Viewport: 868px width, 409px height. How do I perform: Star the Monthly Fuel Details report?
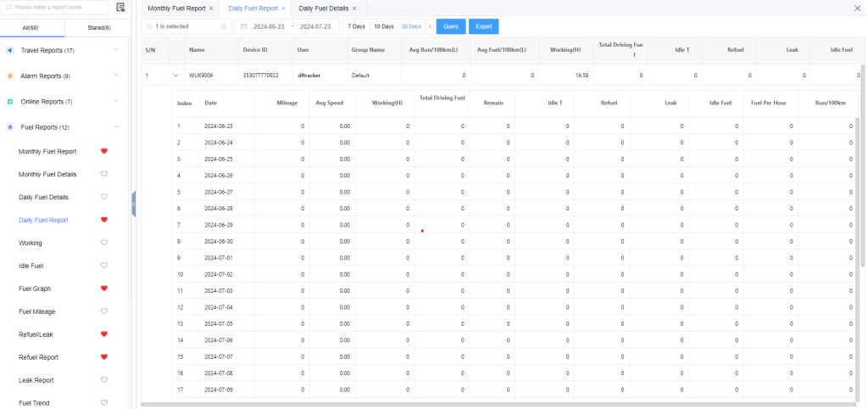point(104,174)
